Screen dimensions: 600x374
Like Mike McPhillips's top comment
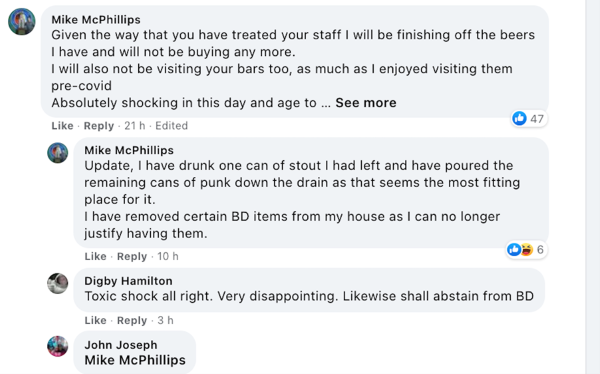(62, 126)
